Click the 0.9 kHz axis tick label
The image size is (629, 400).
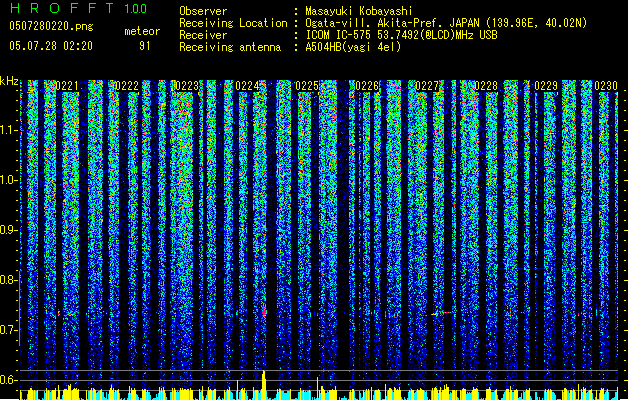pyautogui.click(x=9, y=230)
